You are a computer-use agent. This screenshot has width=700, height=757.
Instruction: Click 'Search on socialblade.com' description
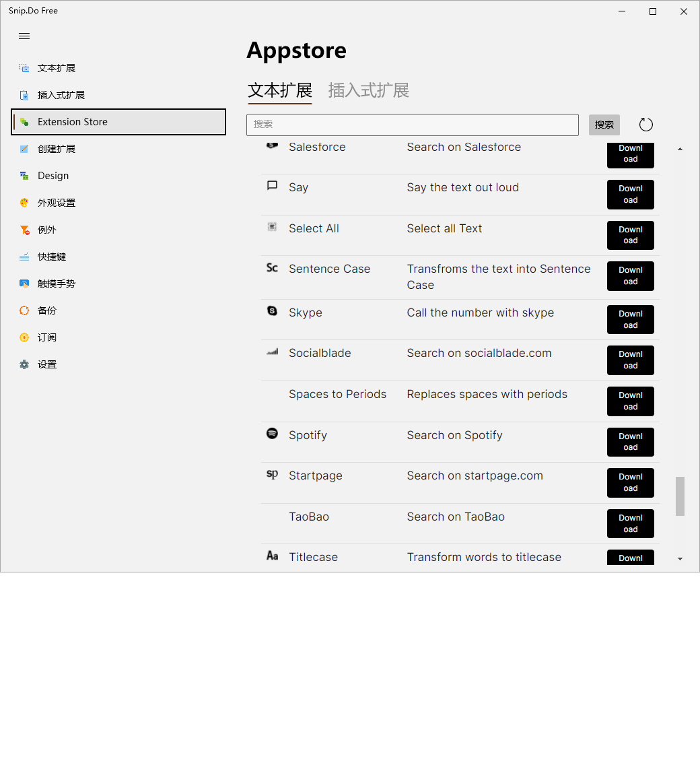coord(479,353)
